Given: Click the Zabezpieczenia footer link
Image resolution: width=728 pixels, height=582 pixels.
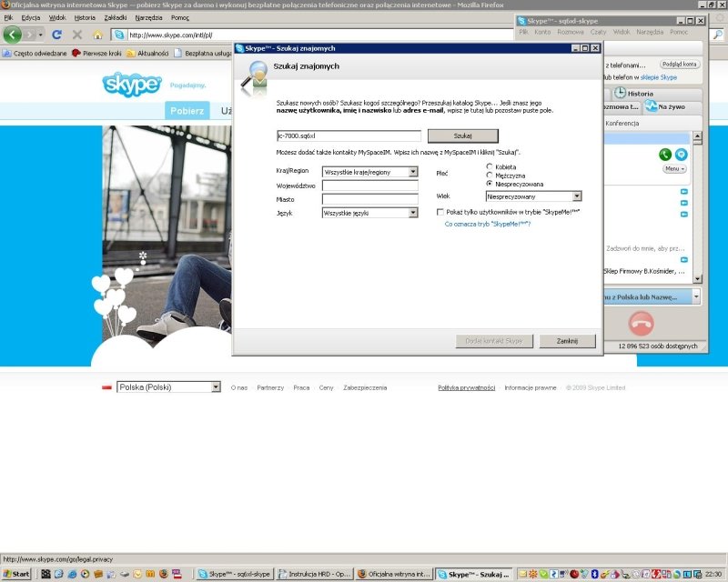Looking at the screenshot, I should click(x=365, y=387).
